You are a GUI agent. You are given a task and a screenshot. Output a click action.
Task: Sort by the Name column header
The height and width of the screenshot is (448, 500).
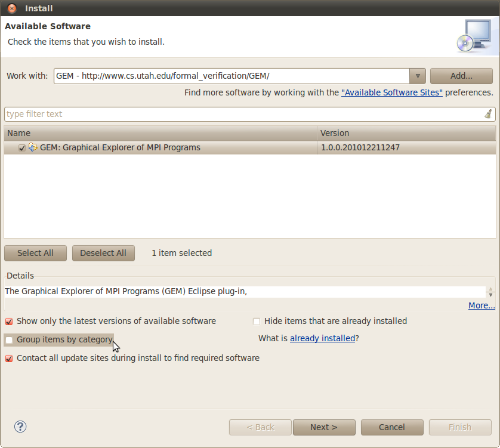[161, 133]
